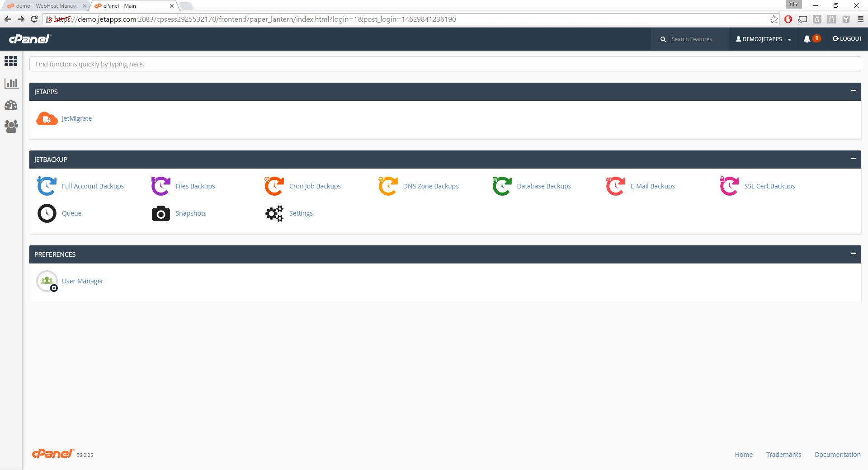Open the E-Mail Backups link
The height and width of the screenshot is (470, 868).
click(x=653, y=186)
